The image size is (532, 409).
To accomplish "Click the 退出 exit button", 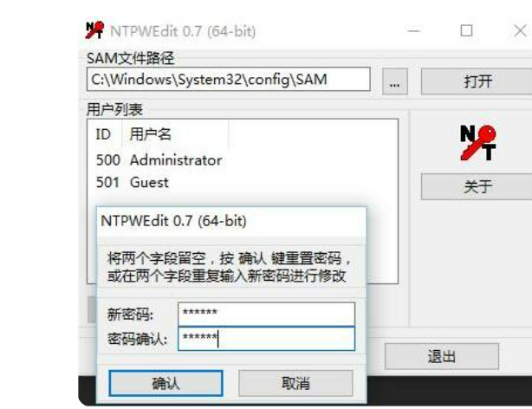I will coord(441,356).
